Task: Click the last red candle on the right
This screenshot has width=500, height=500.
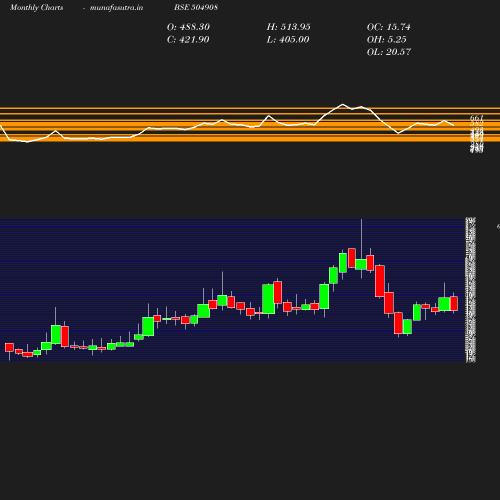Action: tap(454, 303)
